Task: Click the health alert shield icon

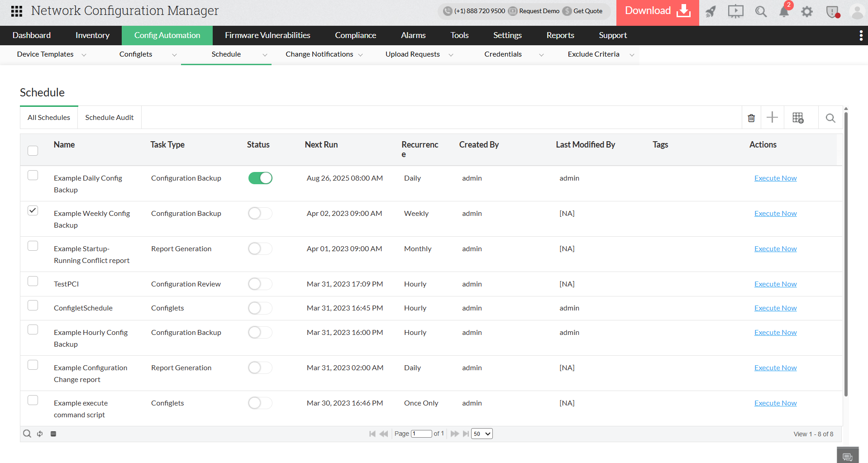Action: 832,12
